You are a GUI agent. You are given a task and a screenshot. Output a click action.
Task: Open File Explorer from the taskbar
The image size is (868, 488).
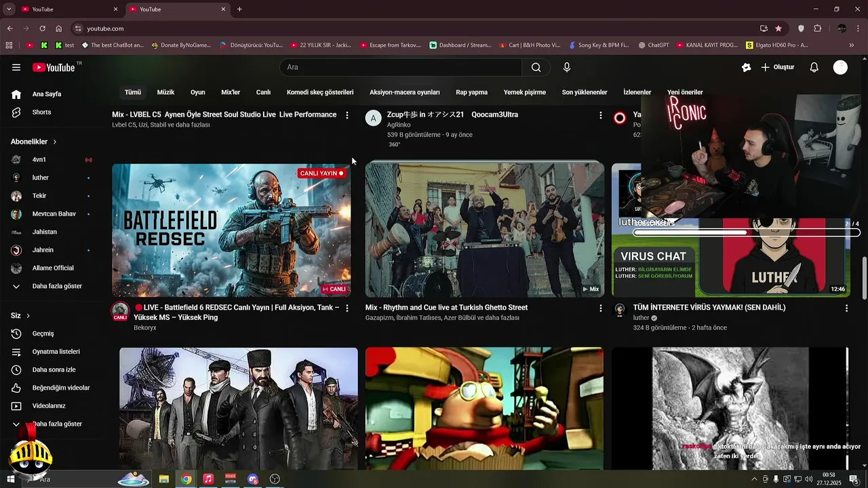point(164,479)
